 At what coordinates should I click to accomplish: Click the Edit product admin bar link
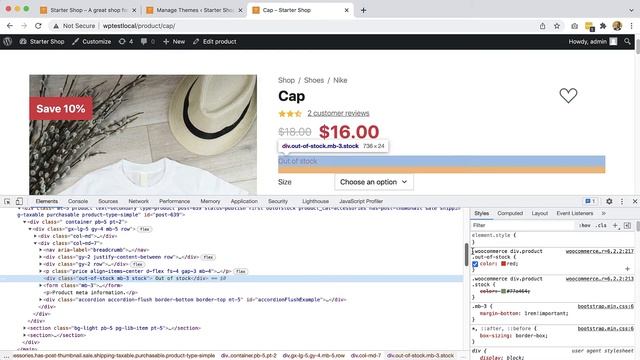215,42
